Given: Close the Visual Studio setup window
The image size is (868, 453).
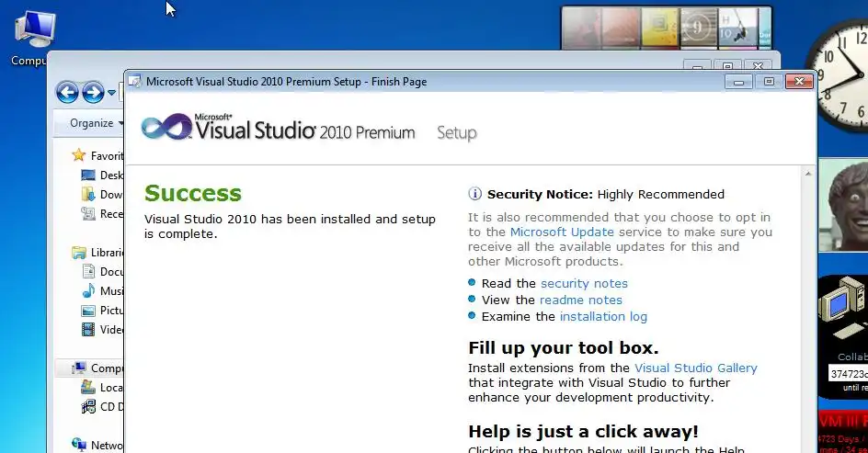Looking at the screenshot, I should (799, 82).
